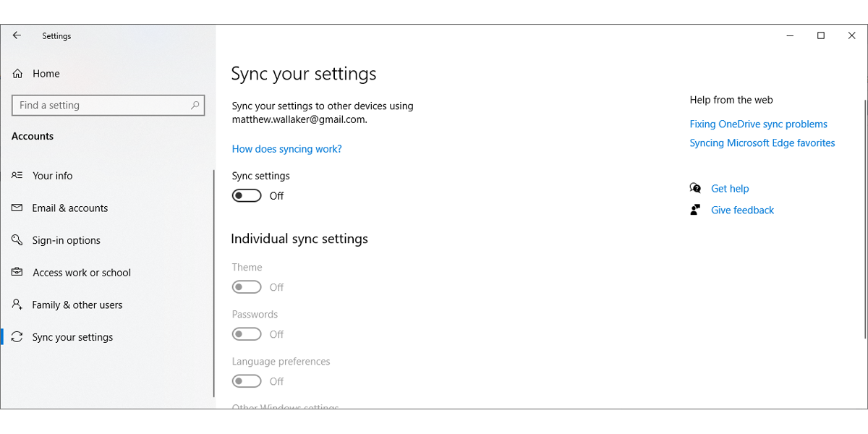Toggle the Passwords sync switch
Viewport: 868px width, 434px height.
[x=246, y=333]
